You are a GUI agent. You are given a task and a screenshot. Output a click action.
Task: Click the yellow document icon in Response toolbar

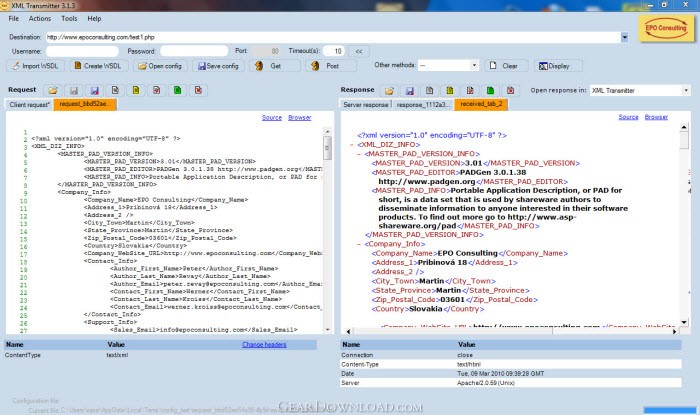click(x=450, y=91)
